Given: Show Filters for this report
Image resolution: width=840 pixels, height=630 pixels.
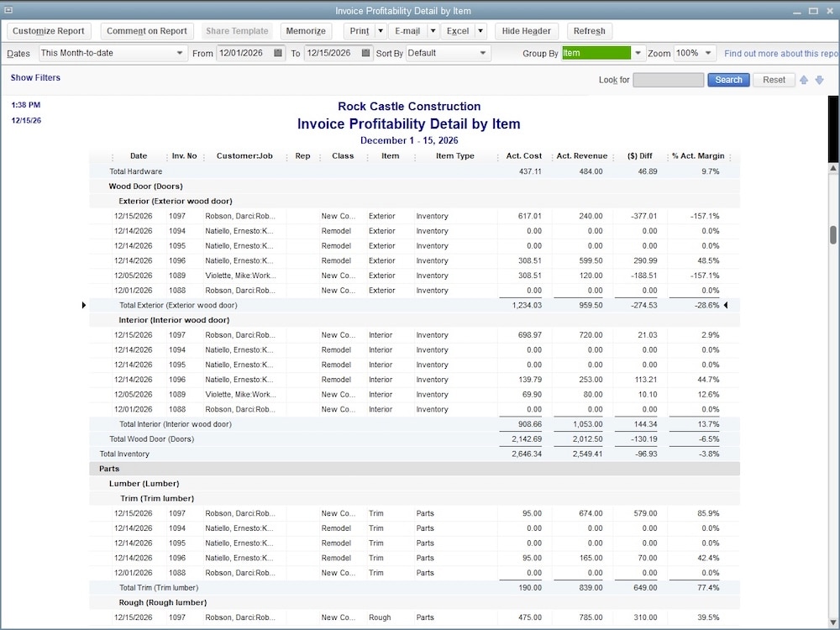Looking at the screenshot, I should (35, 76).
